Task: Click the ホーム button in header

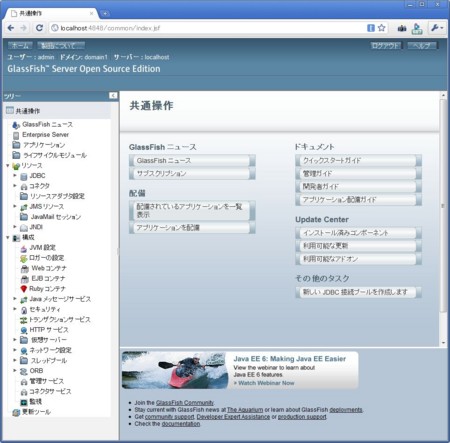Action: pyautogui.click(x=20, y=46)
